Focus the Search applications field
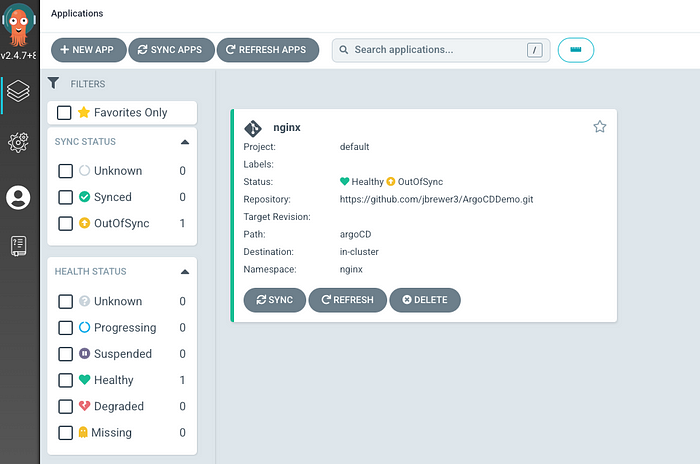The width and height of the screenshot is (700, 464). 441,50
